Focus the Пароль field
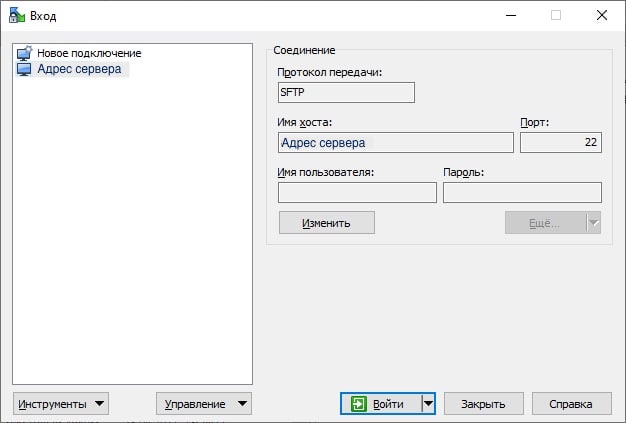This screenshot has width=626, height=423. click(x=521, y=193)
